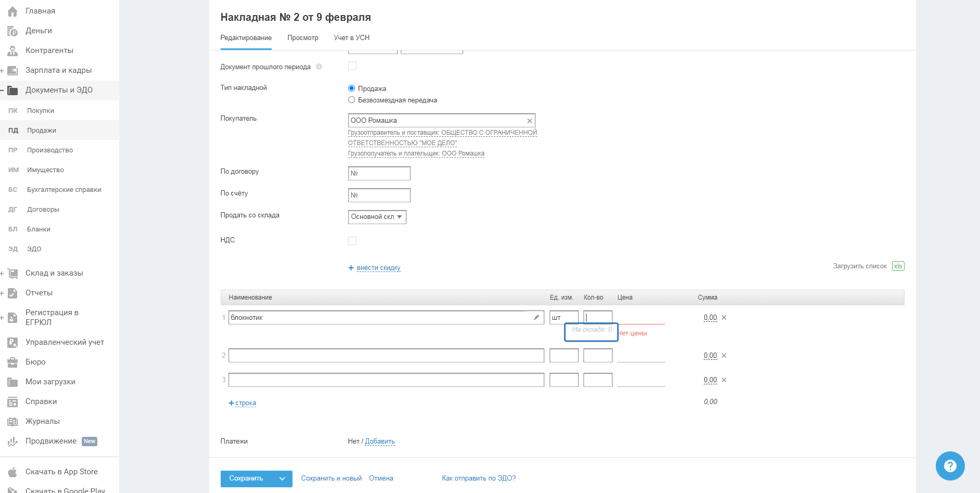Select the Безвозмездная передача radio button
Image resolution: width=980 pixels, height=493 pixels.
click(351, 100)
